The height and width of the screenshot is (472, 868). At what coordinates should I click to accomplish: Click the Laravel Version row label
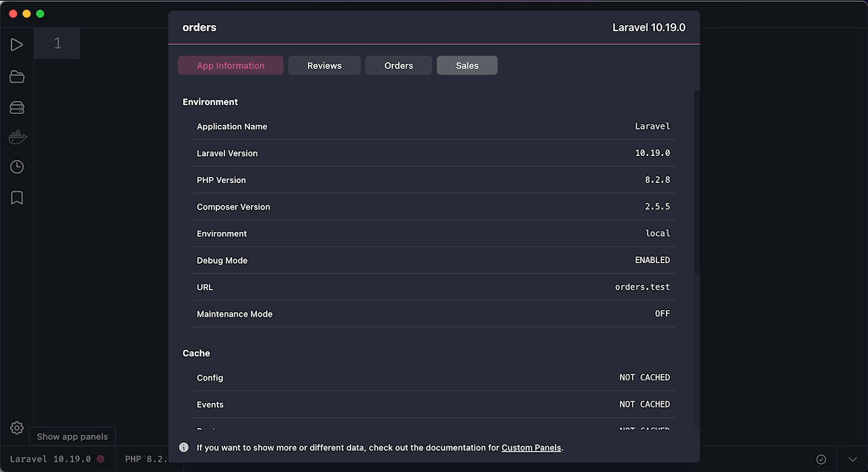coord(227,153)
